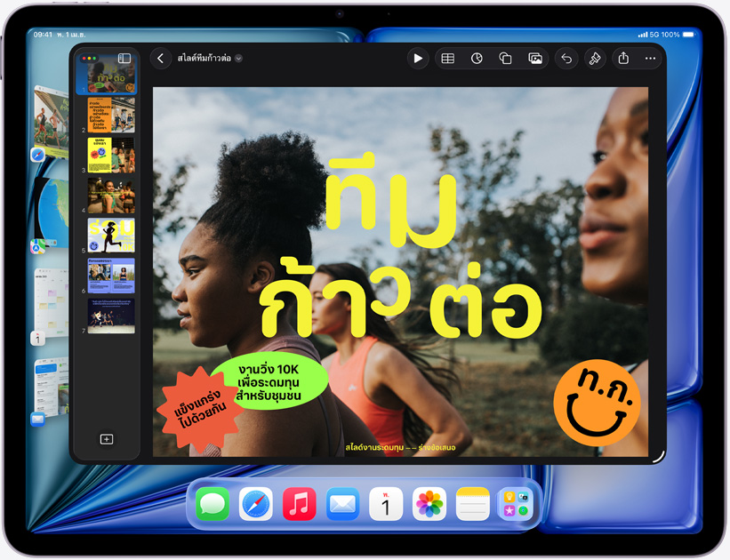Insert media using the Photos icon
The height and width of the screenshot is (560, 730).
coord(535,58)
